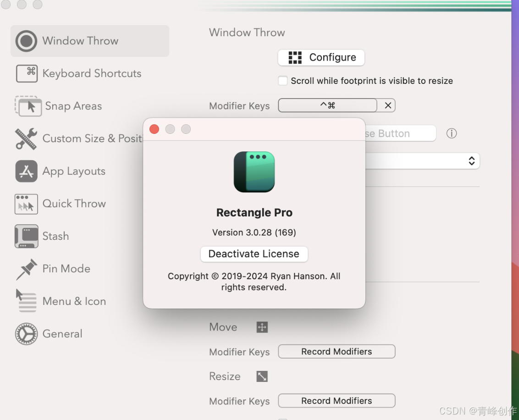Click the Snap Areas cursor icon
519x420 pixels.
click(x=28, y=106)
